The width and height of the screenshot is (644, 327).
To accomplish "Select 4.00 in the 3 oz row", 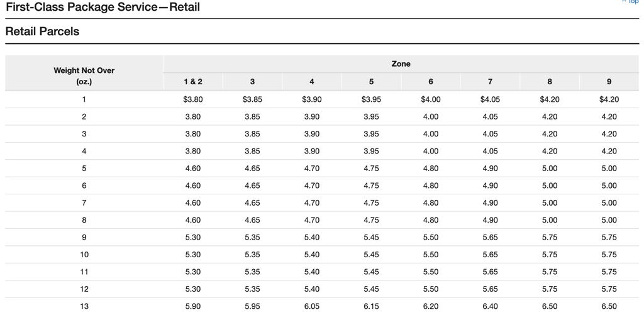I will tap(431, 134).
